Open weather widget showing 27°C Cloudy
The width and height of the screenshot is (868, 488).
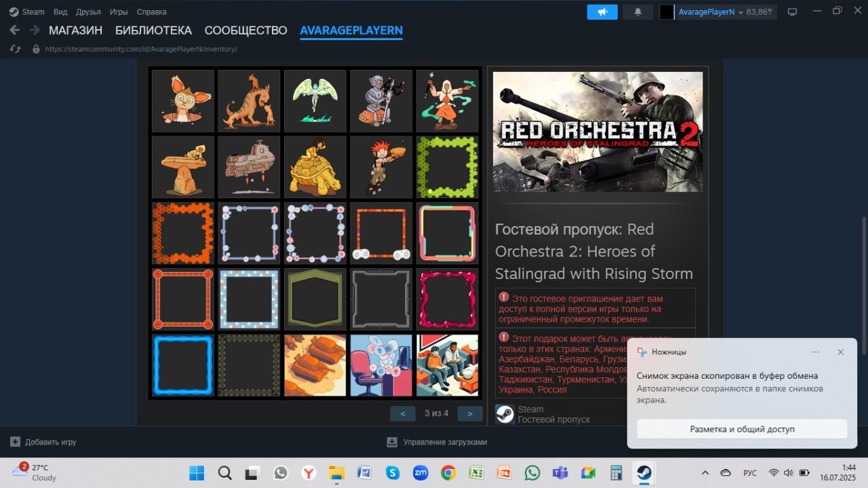click(x=35, y=472)
